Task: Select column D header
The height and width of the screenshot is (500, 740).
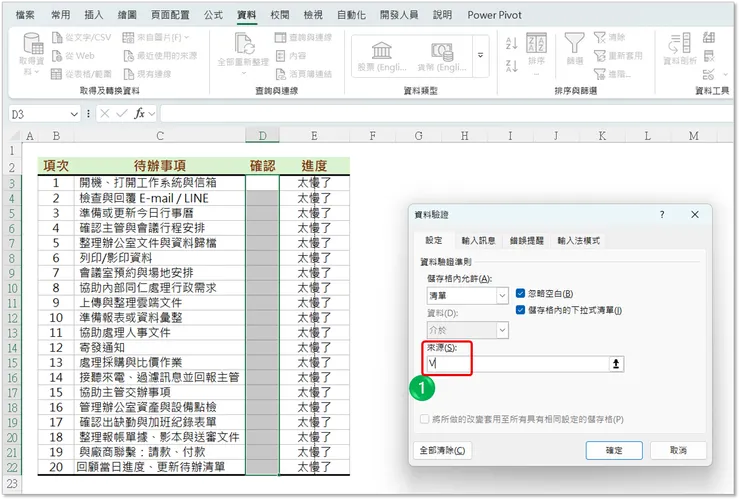Action: pos(262,136)
